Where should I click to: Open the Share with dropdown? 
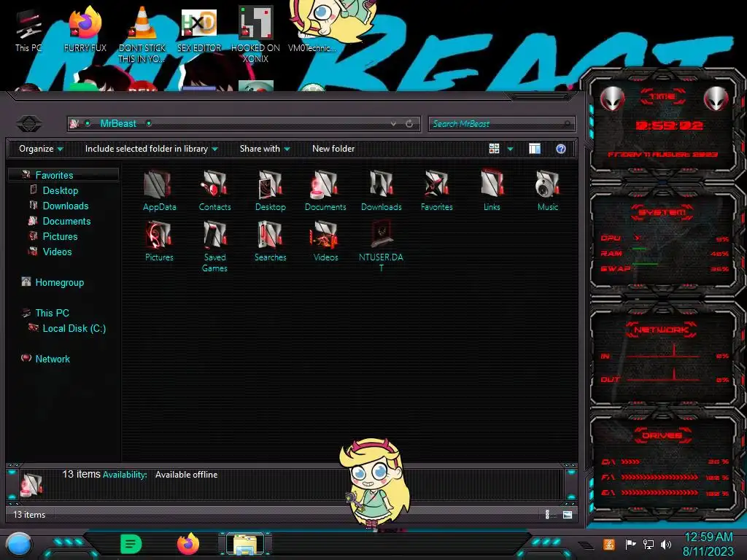pos(265,149)
